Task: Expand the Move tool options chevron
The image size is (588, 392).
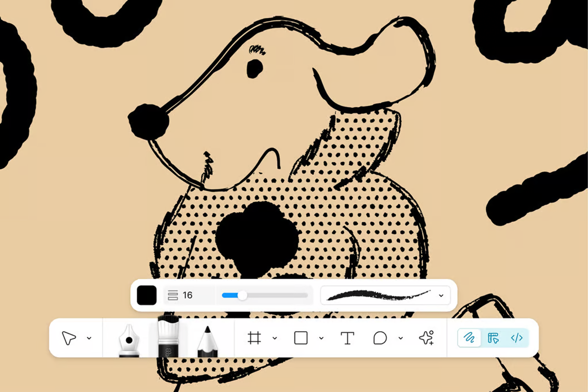Action: [x=89, y=338]
